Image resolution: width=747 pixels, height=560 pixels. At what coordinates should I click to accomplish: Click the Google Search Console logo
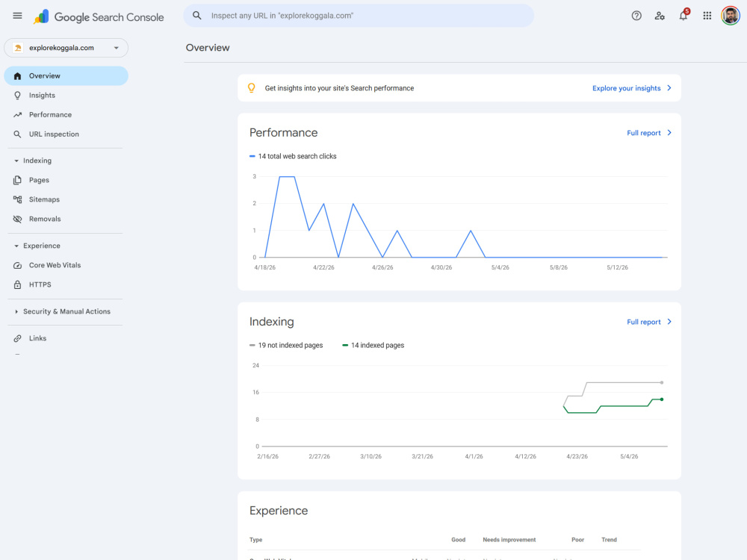click(x=99, y=17)
